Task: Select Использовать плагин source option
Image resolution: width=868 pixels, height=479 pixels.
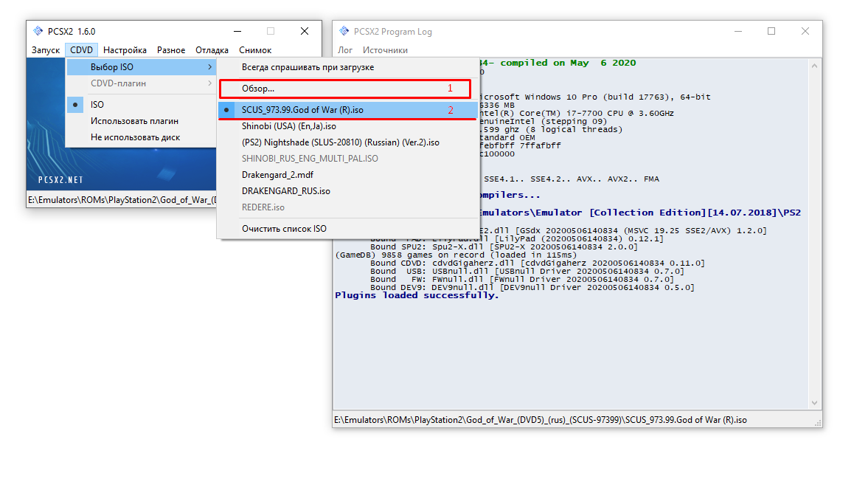Action: coord(141,121)
